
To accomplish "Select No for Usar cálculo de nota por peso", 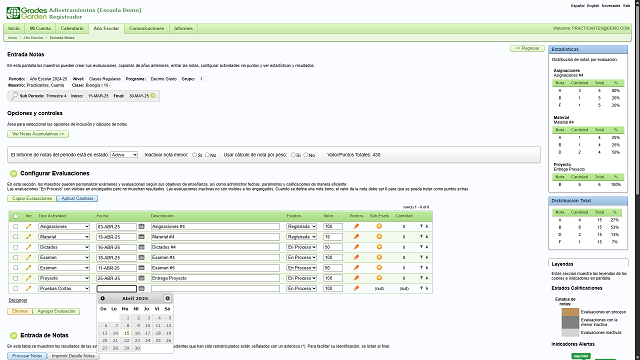I will [x=306, y=155].
